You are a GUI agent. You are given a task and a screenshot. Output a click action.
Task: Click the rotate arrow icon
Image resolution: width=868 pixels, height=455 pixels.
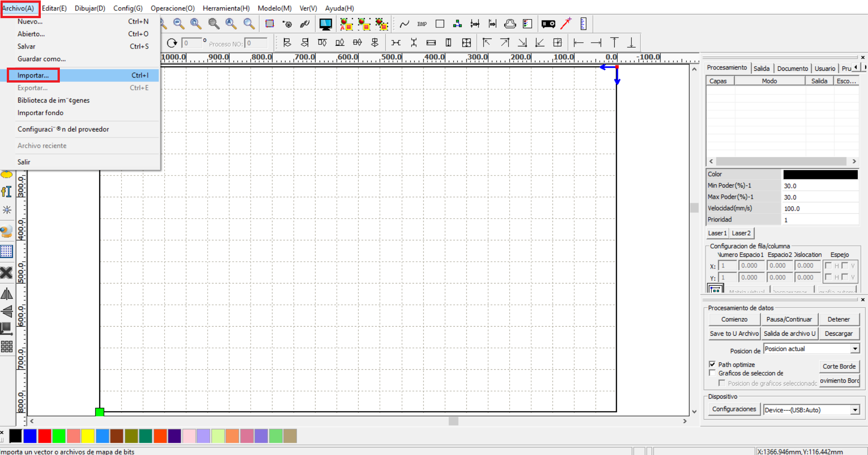[x=172, y=43]
